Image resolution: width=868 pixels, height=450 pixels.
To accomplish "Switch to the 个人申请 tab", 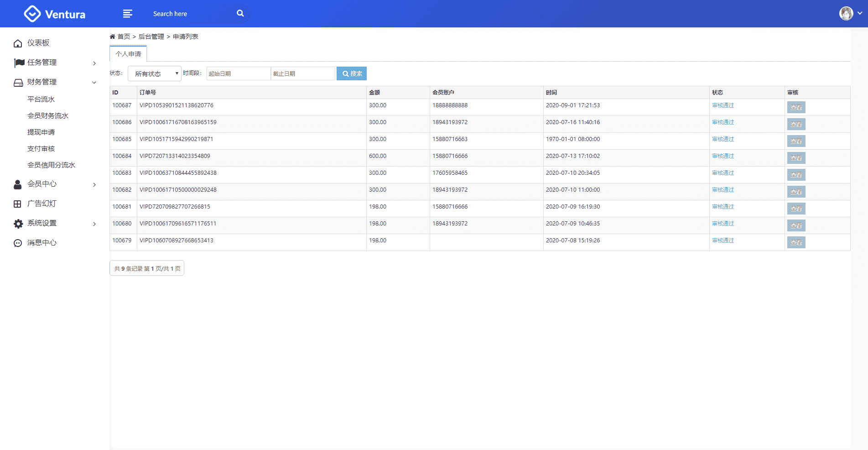I will [x=128, y=54].
